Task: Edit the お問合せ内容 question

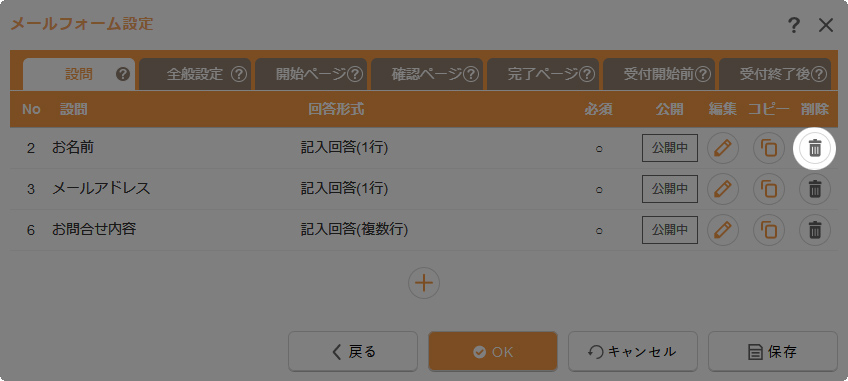Action: [x=723, y=230]
